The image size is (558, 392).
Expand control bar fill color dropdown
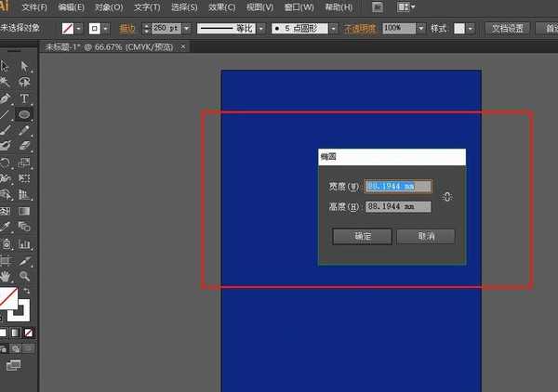(x=79, y=29)
